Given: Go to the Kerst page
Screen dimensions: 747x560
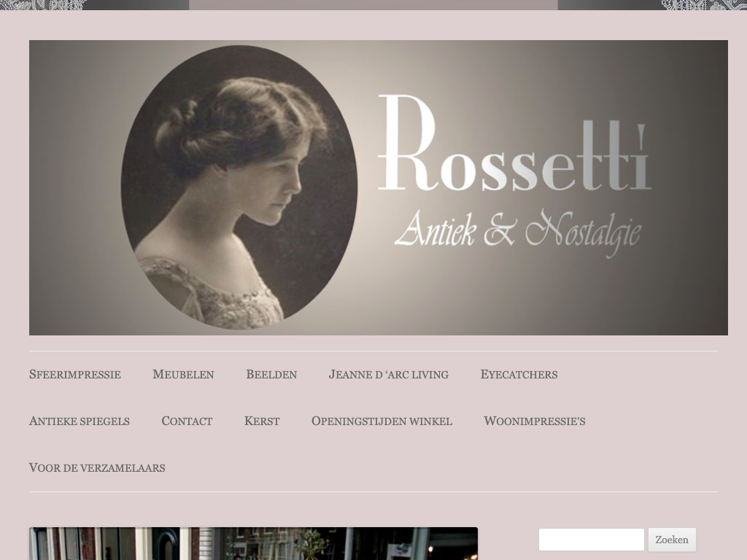Looking at the screenshot, I should (x=262, y=421).
